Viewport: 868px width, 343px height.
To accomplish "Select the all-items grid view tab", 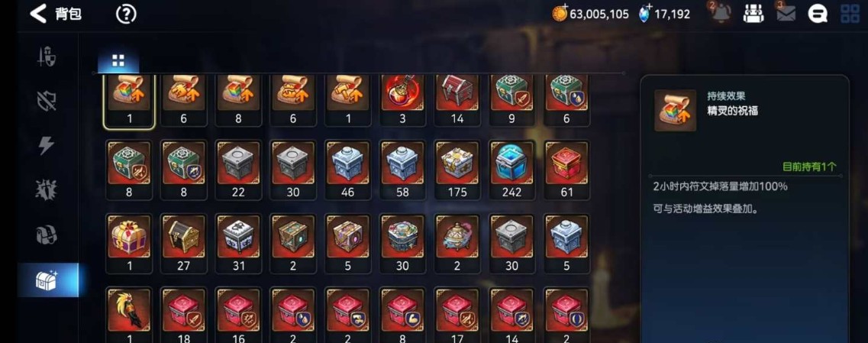I will coord(118,61).
